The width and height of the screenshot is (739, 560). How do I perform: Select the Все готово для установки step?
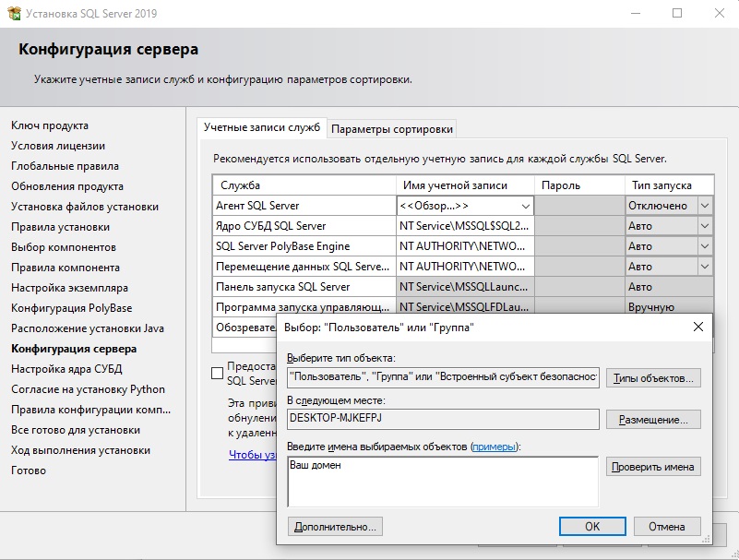76,430
